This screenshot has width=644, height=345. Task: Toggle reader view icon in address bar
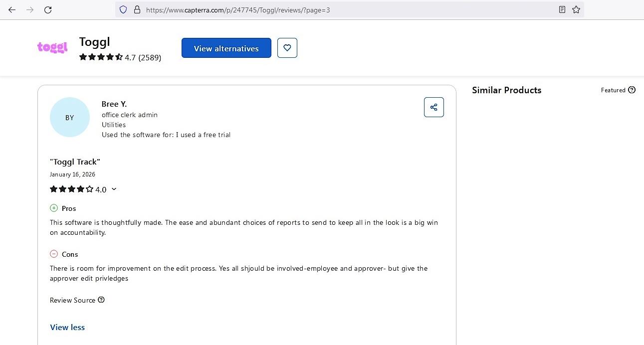[562, 9]
